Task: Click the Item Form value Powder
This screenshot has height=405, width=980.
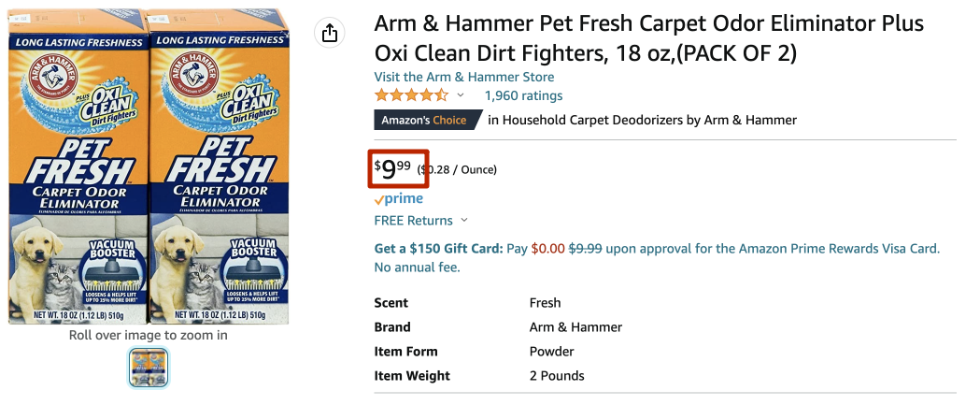Action: pyautogui.click(x=552, y=352)
